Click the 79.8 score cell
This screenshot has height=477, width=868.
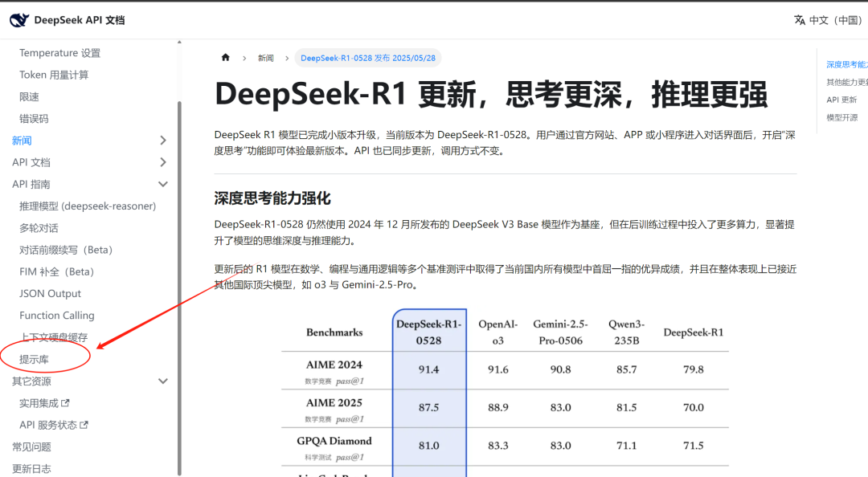tap(694, 369)
